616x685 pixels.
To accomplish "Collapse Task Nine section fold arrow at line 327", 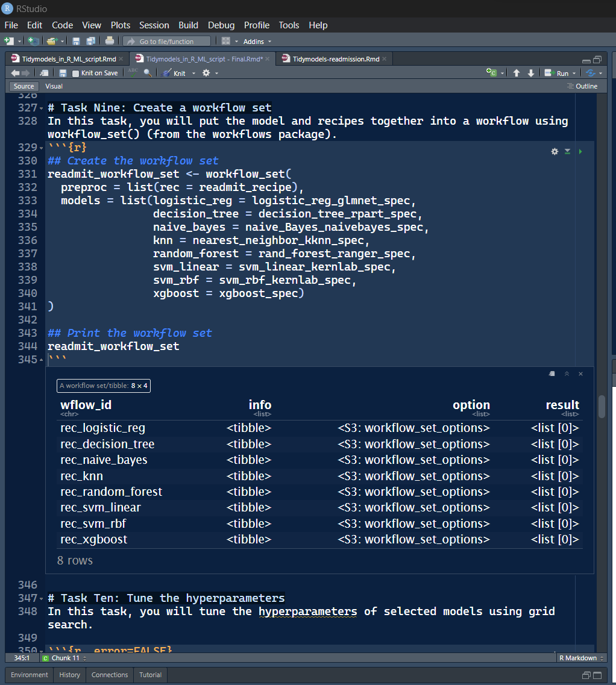I will 42,108.
